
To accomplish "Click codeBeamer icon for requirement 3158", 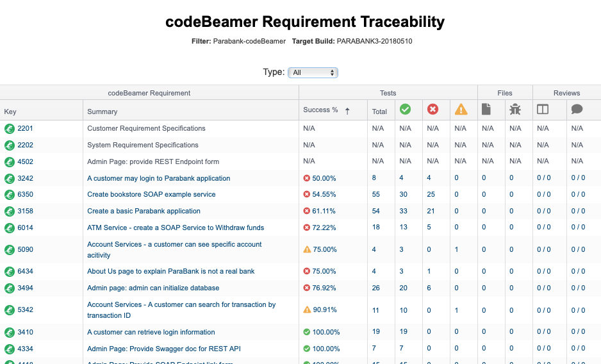I will click(x=10, y=211).
